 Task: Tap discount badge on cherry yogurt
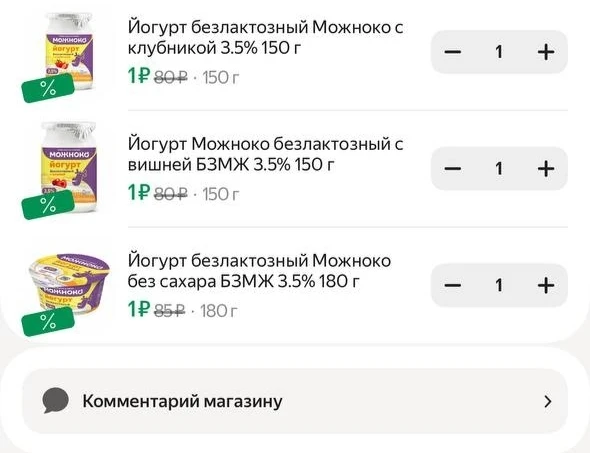pos(48,205)
